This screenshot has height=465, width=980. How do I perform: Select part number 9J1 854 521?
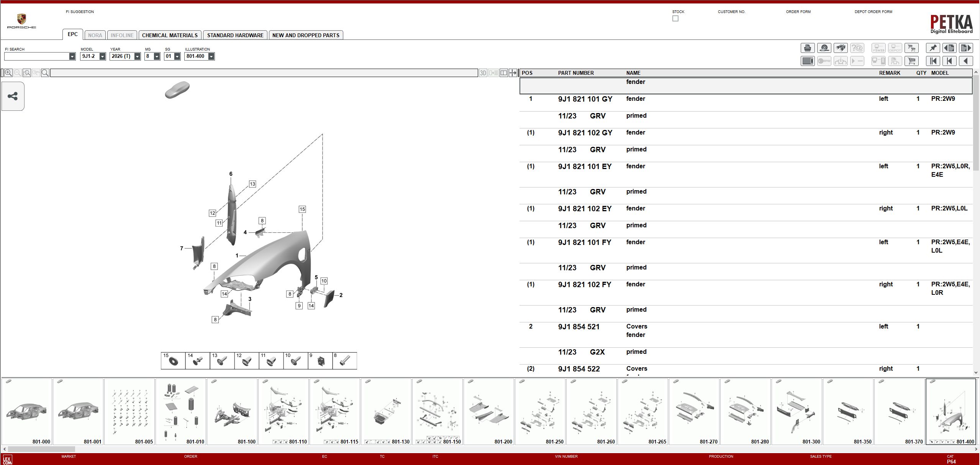click(x=579, y=327)
